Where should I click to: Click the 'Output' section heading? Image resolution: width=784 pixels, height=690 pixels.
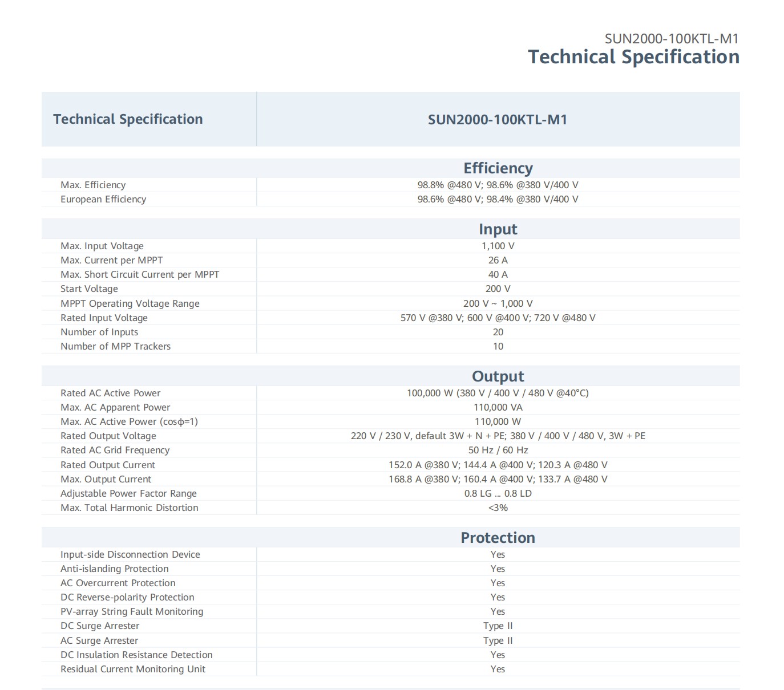tap(498, 376)
